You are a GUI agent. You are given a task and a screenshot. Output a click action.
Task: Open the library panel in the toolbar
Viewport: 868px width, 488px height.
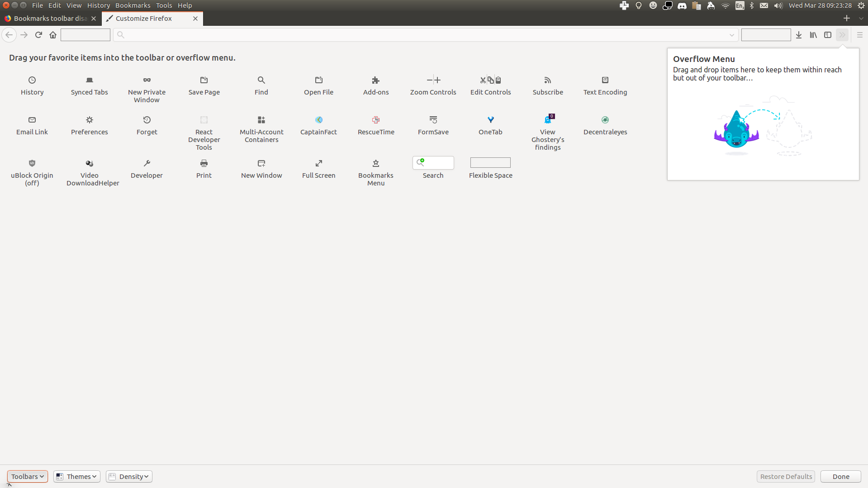(813, 35)
